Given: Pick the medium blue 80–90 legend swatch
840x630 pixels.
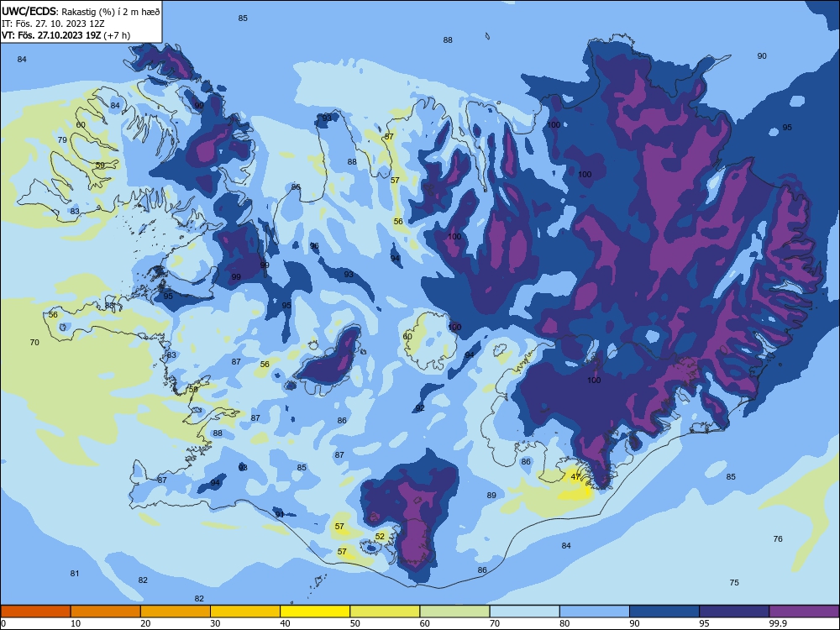Looking at the screenshot, I should pos(595,612).
